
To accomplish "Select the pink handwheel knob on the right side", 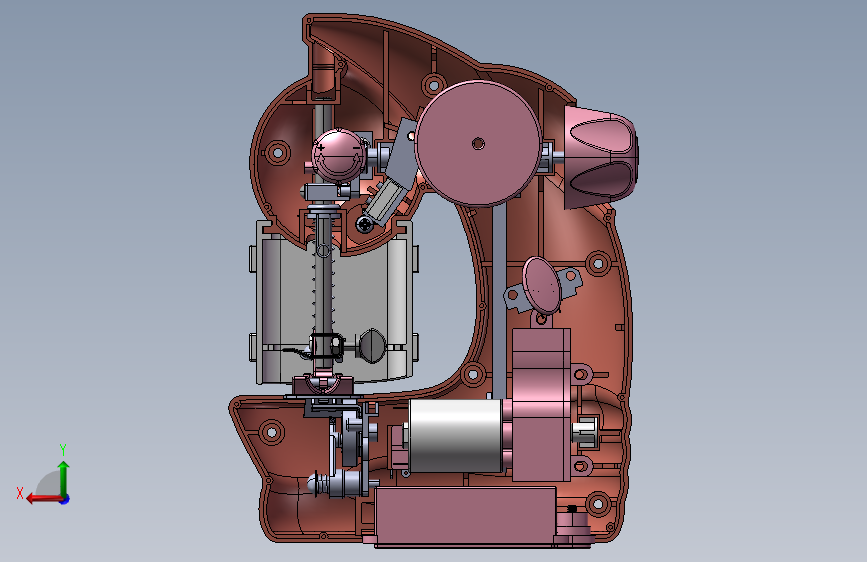I will tap(601, 157).
